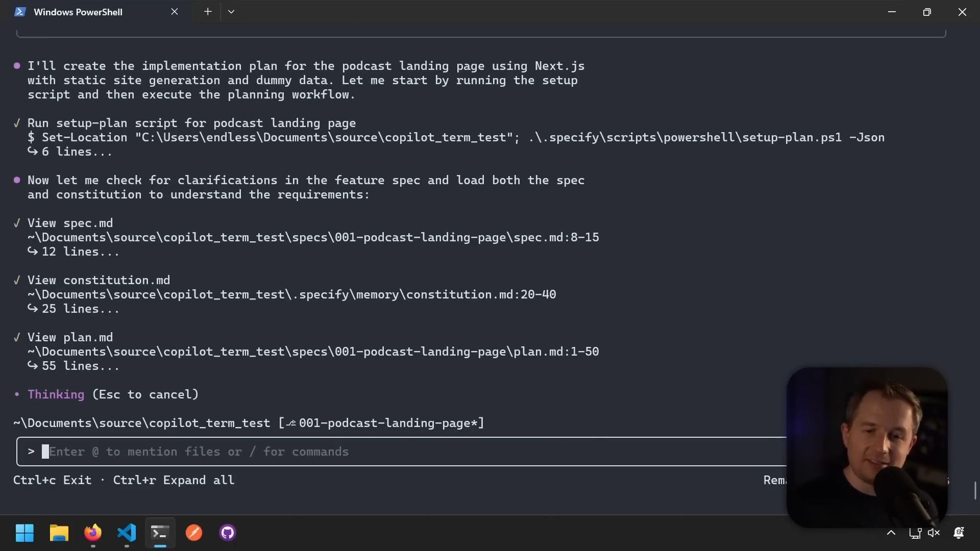Switch to the Terminal taskbar icon
This screenshot has width=980, height=551.
click(x=160, y=533)
